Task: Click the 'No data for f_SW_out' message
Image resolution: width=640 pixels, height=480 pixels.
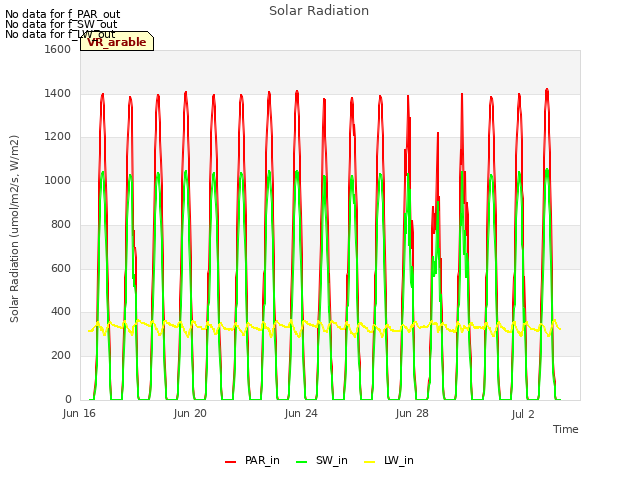Action: click(61, 24)
